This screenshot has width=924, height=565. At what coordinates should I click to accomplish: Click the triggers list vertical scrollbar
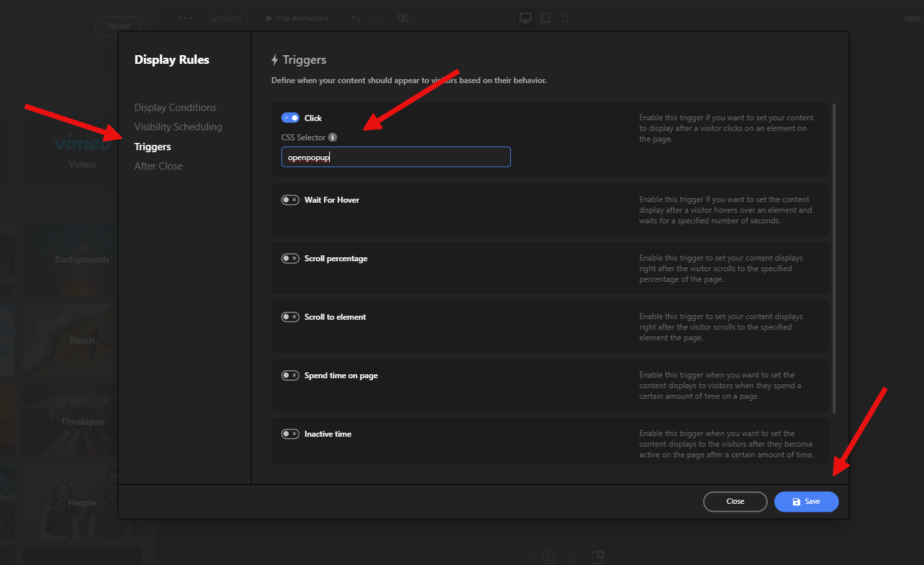tap(834, 257)
